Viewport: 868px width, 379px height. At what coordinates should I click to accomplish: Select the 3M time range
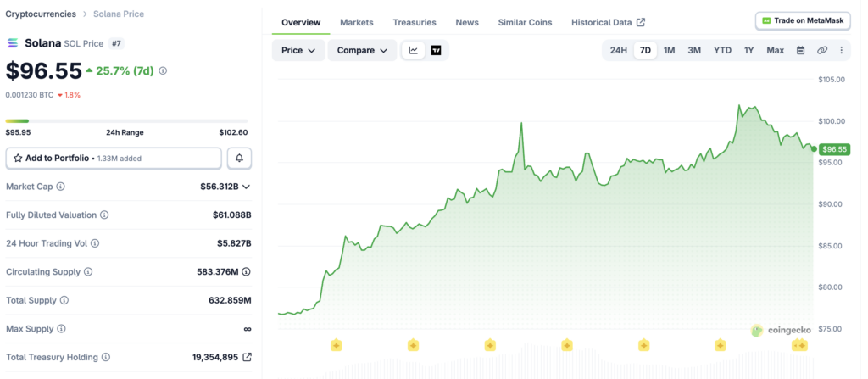[694, 50]
